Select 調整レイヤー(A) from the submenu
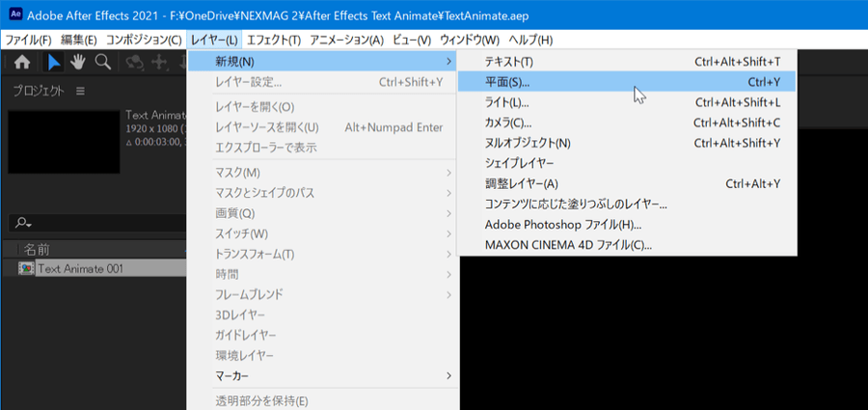This screenshot has height=410, width=868. [627, 183]
